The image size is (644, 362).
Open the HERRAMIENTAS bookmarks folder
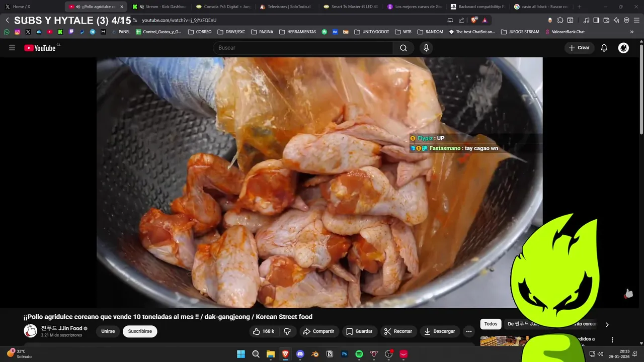297,32
